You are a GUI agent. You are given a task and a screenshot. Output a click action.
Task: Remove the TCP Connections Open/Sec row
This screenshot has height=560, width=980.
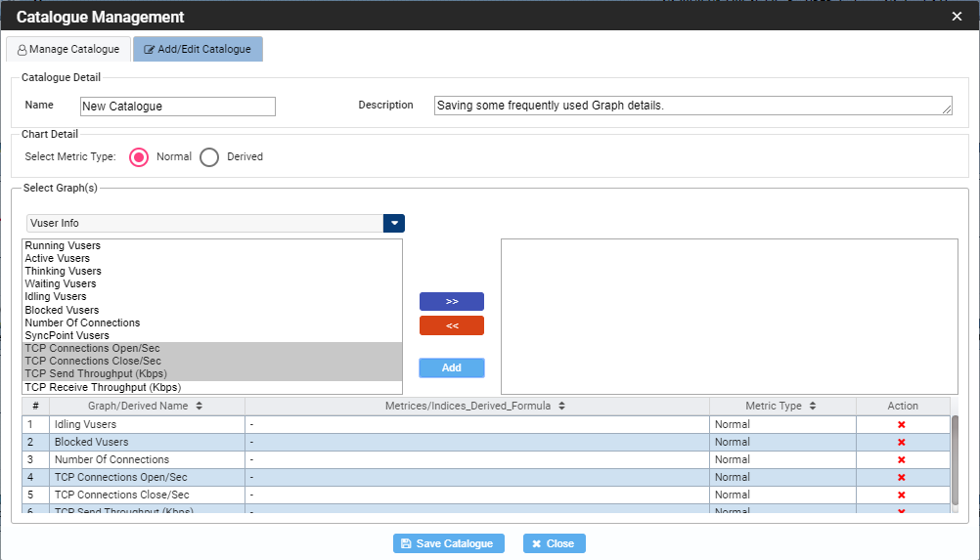(901, 478)
